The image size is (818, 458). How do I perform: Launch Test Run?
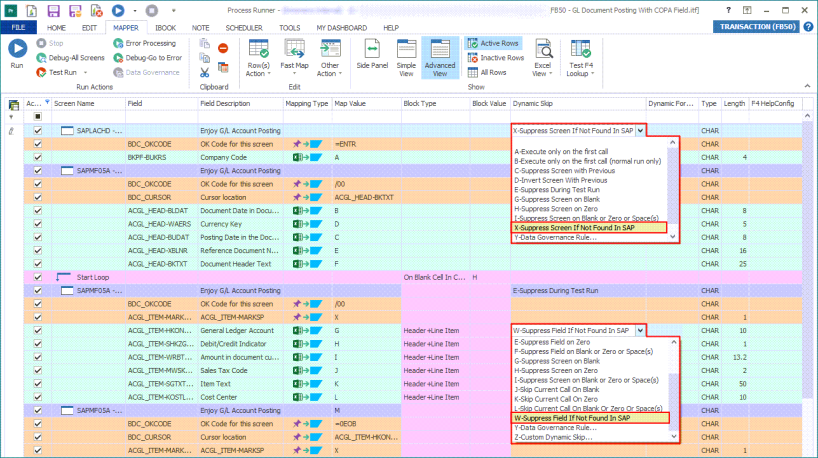[x=57, y=73]
